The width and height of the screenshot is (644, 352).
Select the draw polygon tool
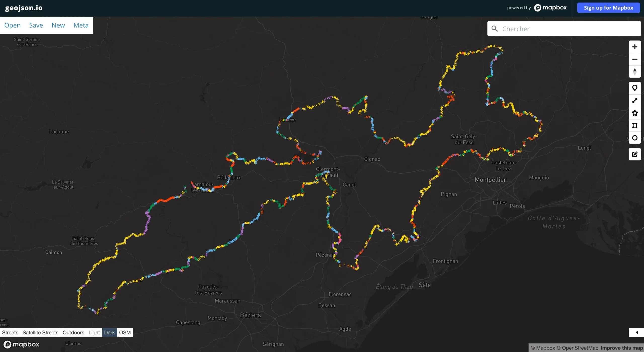[x=635, y=113]
